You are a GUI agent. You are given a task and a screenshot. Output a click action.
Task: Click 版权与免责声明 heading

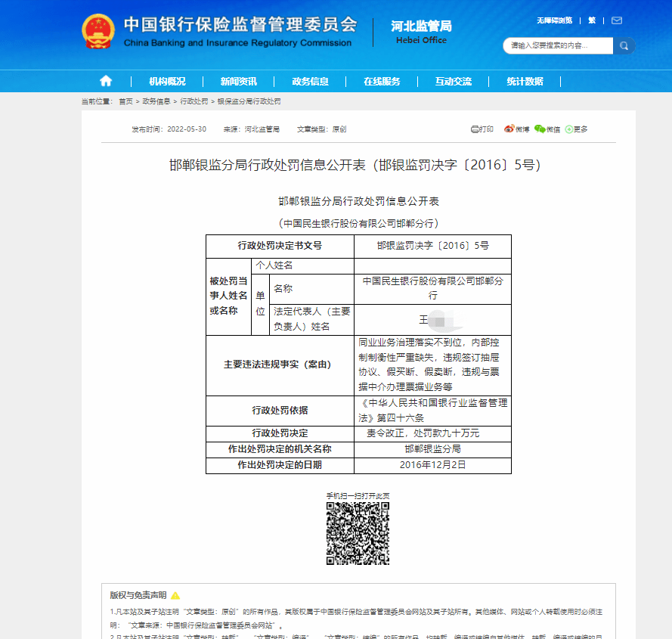[x=138, y=595]
